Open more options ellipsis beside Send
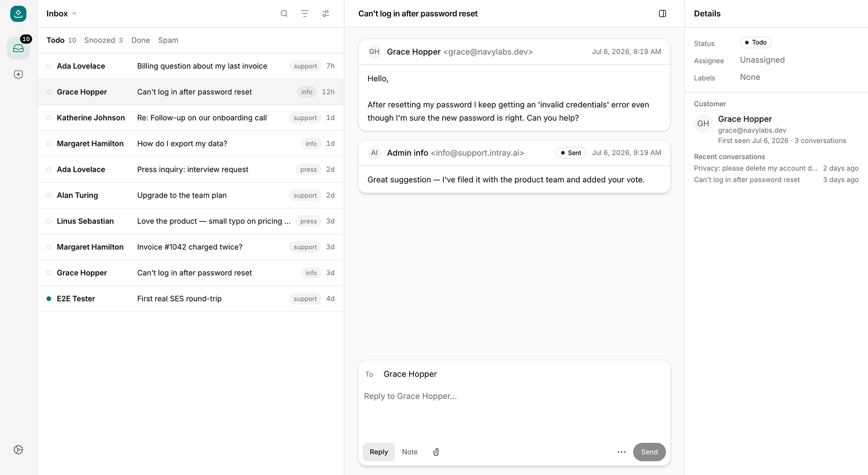Screen dimensions: 868x475 (x=622, y=452)
